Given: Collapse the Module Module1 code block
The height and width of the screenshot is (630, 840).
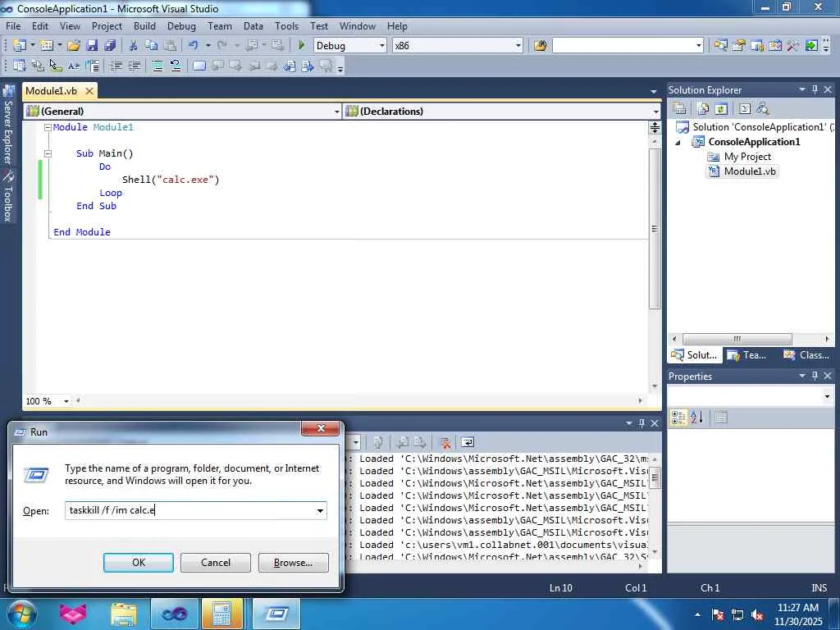Looking at the screenshot, I should 48,127.
